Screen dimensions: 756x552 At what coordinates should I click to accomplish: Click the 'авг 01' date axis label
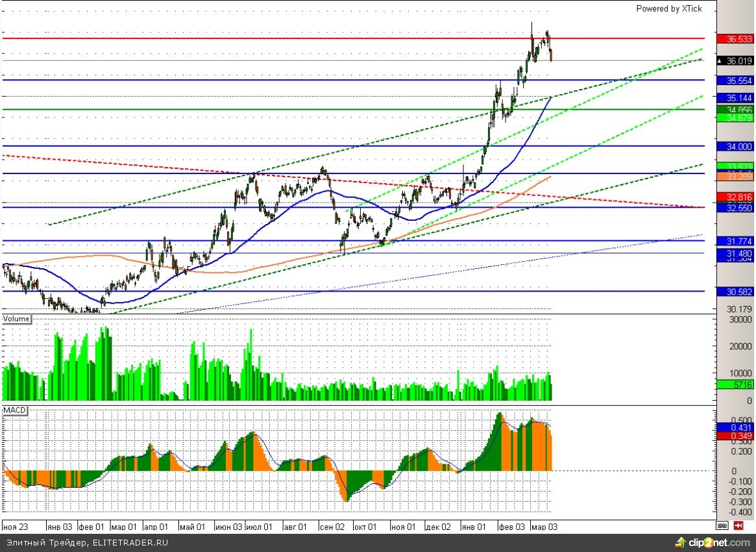[295, 527]
